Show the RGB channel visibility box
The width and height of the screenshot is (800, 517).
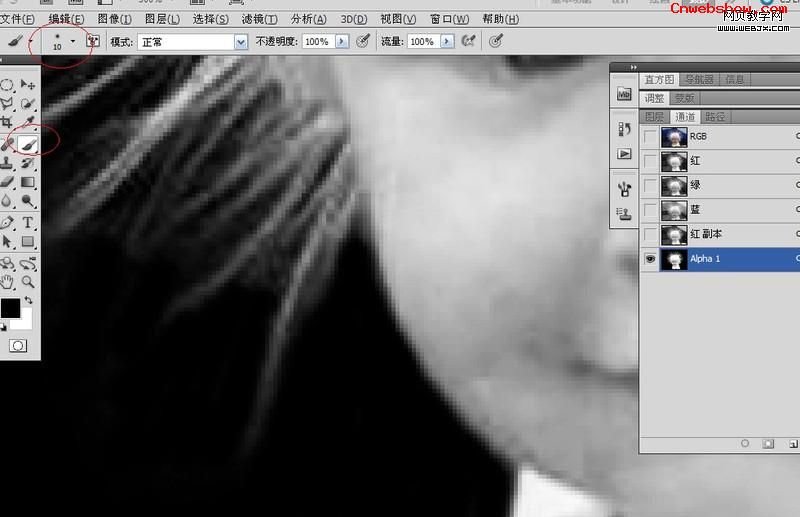pos(651,136)
